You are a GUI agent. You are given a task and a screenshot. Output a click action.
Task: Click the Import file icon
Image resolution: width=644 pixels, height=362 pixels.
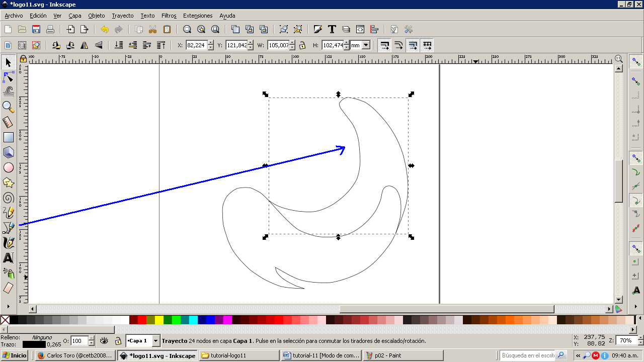click(x=70, y=29)
